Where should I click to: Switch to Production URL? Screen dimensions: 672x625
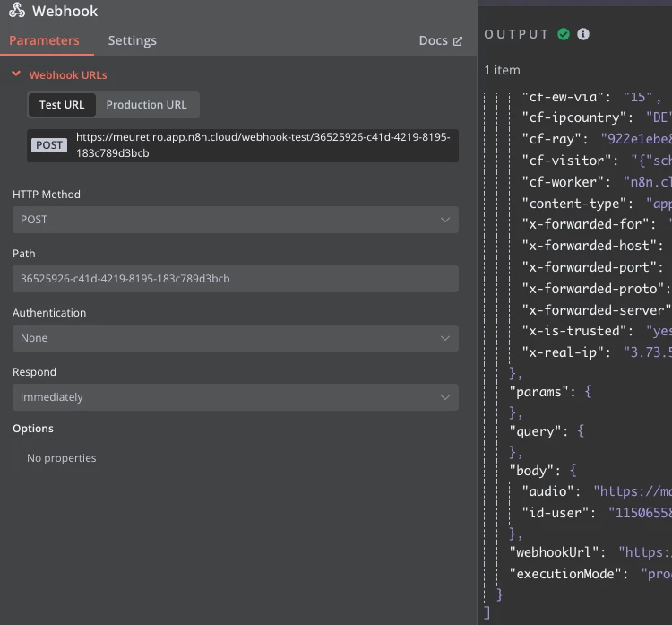pyautogui.click(x=146, y=105)
